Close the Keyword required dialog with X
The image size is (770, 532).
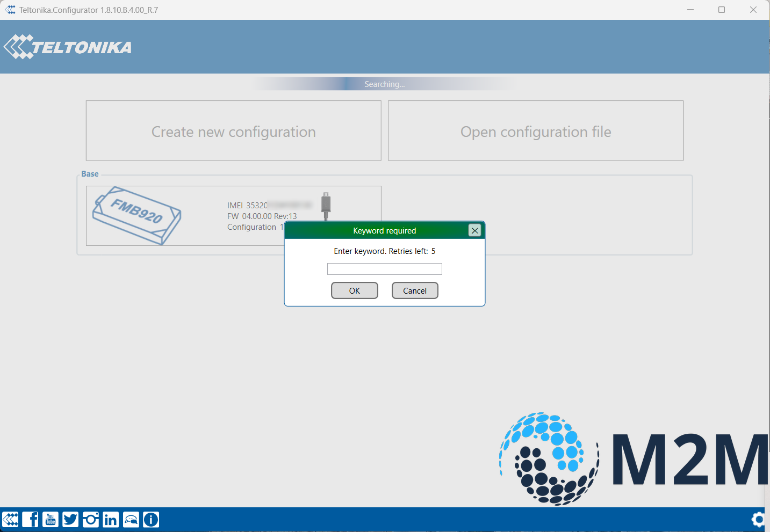(474, 230)
